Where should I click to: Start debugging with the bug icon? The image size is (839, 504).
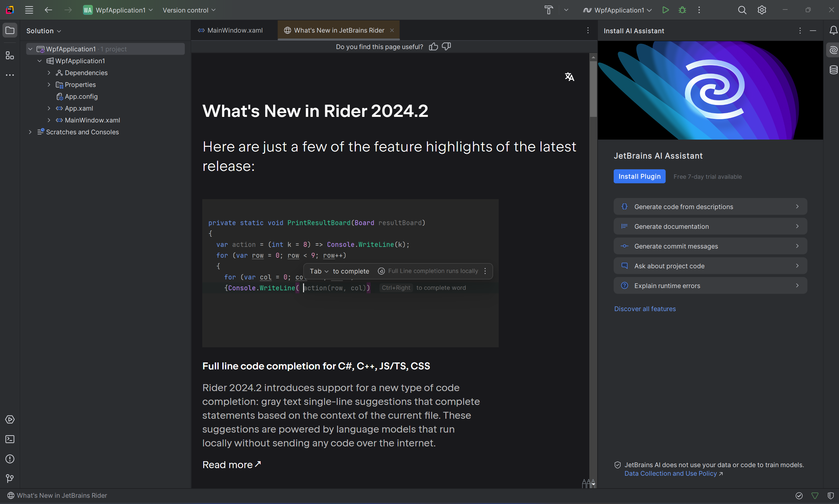click(x=682, y=10)
